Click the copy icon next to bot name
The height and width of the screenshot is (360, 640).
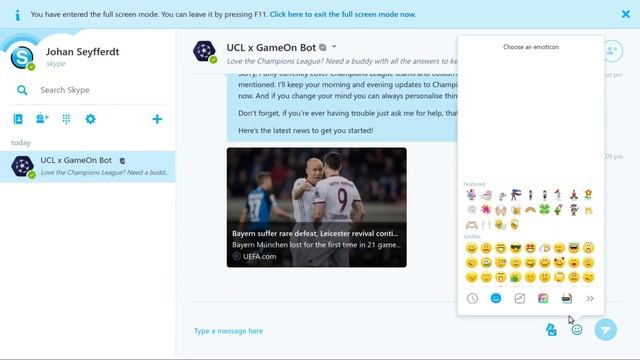(x=322, y=47)
